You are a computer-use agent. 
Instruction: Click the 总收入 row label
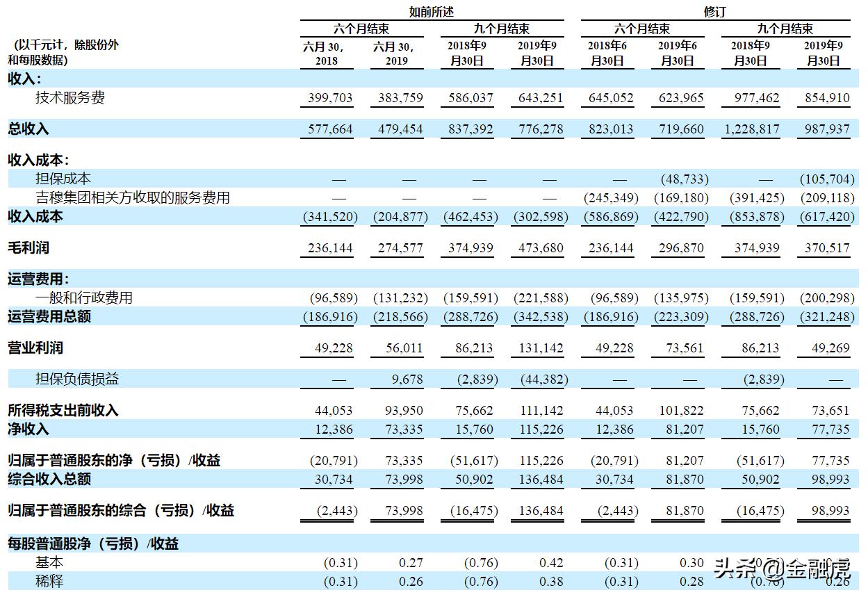[26, 129]
